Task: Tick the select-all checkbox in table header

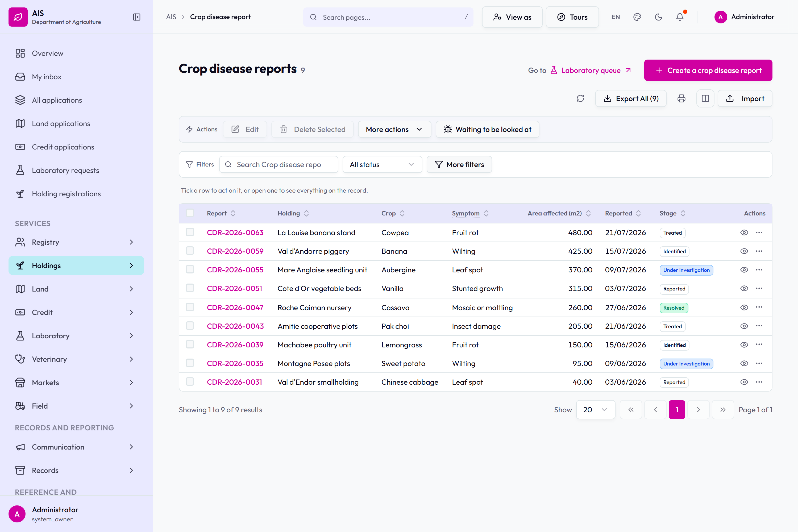Action: (190, 213)
